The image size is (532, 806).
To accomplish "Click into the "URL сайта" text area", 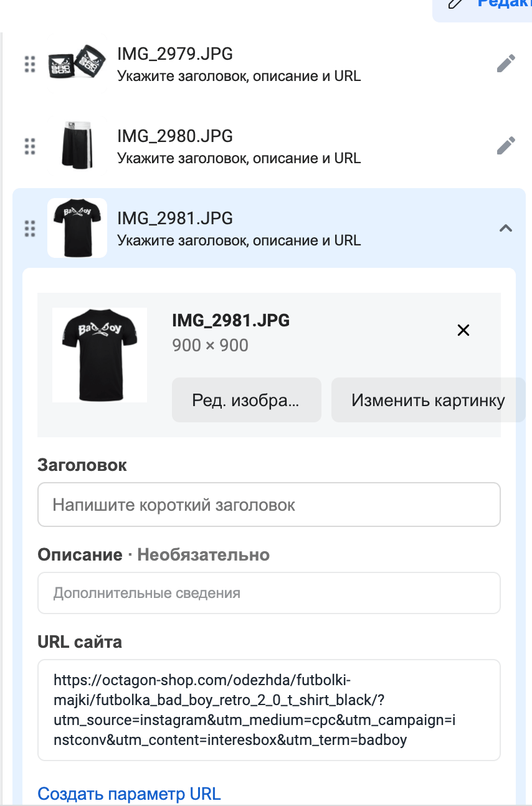I will pos(269,710).
